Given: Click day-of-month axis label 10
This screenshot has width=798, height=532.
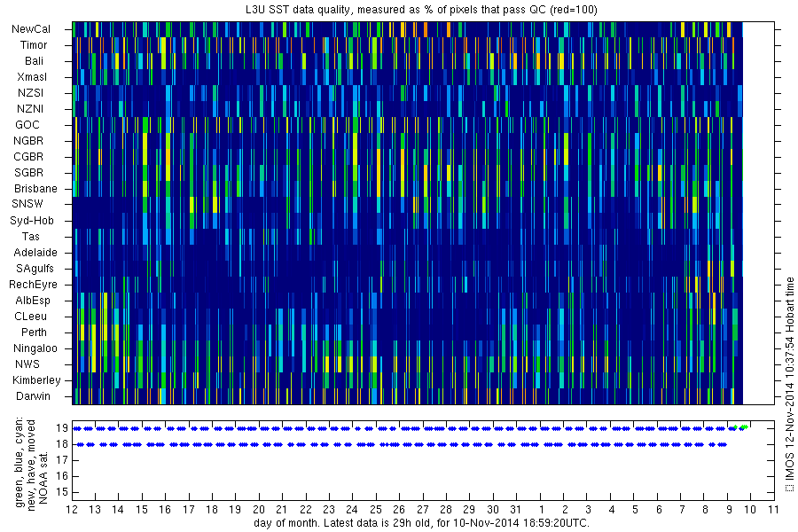Looking at the screenshot, I should [x=750, y=510].
